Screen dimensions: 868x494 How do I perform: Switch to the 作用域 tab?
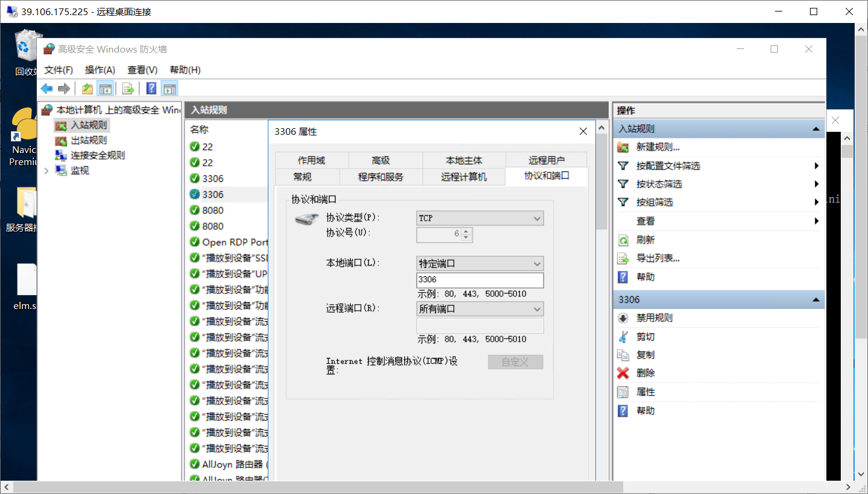311,160
